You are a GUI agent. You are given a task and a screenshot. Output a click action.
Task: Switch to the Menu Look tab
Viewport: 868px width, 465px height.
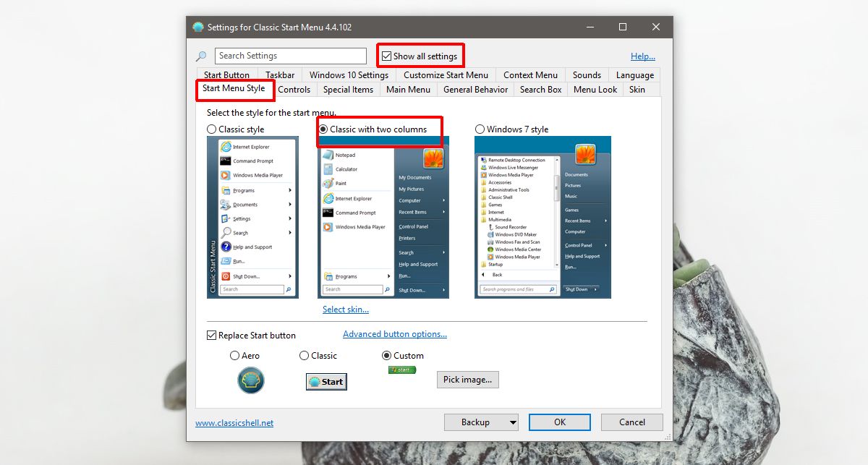595,90
